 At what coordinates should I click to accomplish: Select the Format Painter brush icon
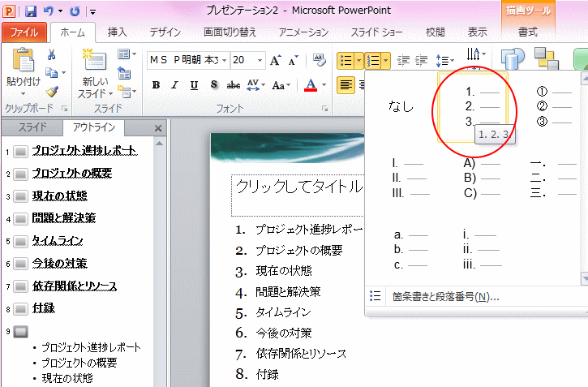(x=52, y=91)
